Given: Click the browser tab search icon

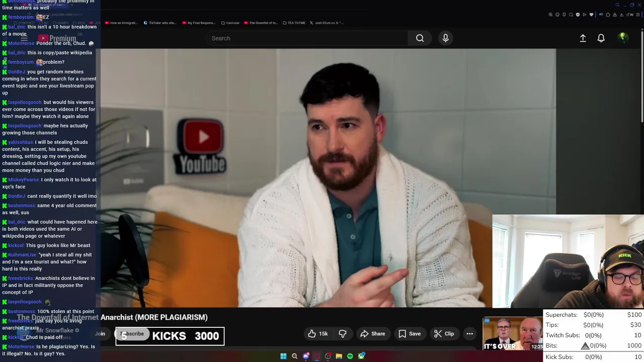Looking at the screenshot, I should pos(617,5).
